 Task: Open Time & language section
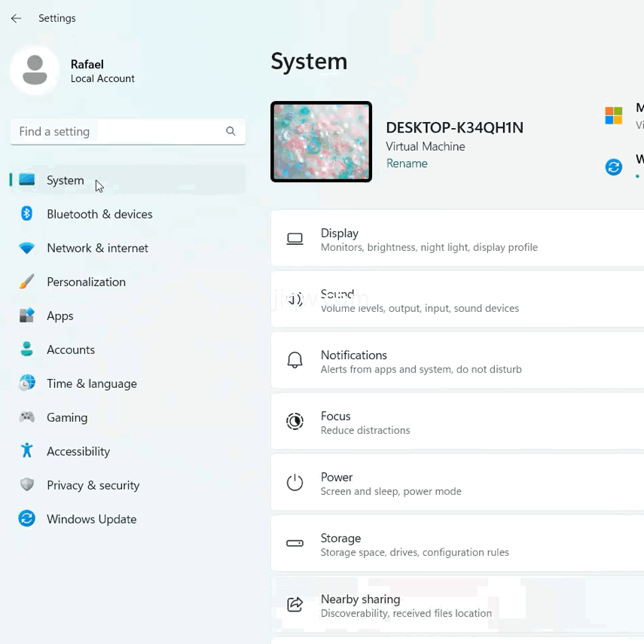coord(91,383)
